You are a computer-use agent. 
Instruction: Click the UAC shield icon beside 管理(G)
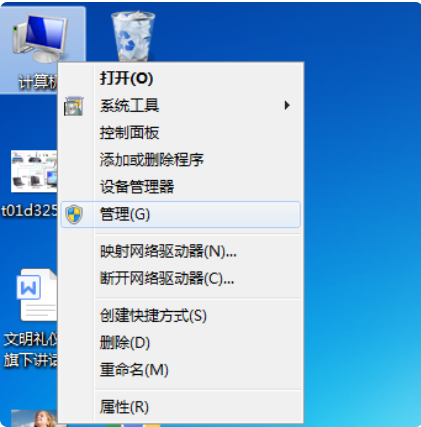tap(74, 214)
